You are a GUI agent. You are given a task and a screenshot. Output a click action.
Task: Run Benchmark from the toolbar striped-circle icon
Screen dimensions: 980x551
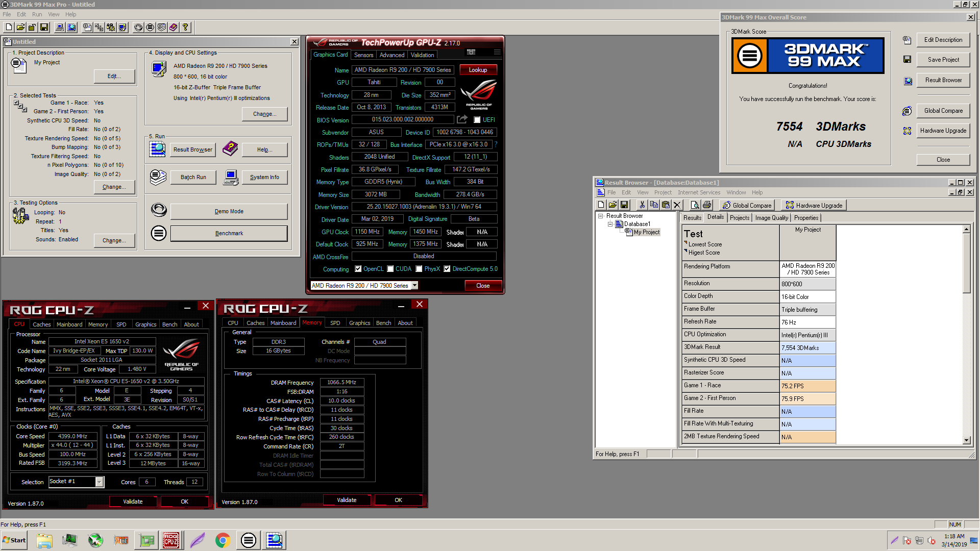point(150,28)
